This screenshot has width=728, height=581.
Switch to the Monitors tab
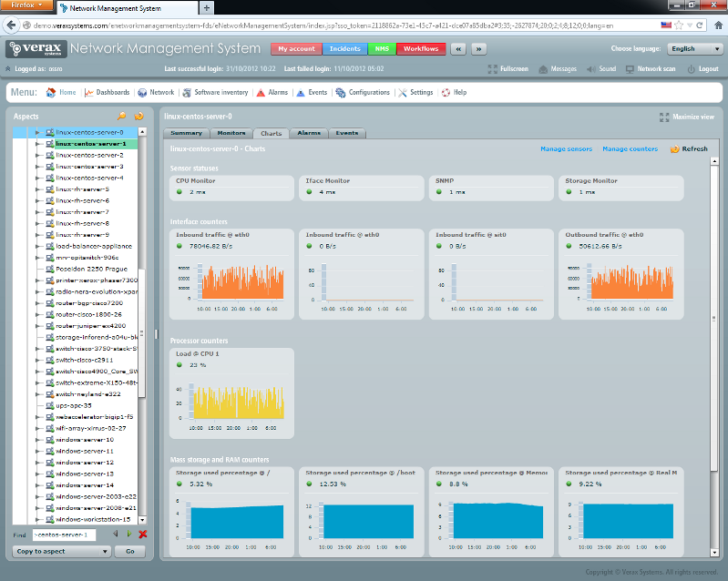pyautogui.click(x=231, y=133)
